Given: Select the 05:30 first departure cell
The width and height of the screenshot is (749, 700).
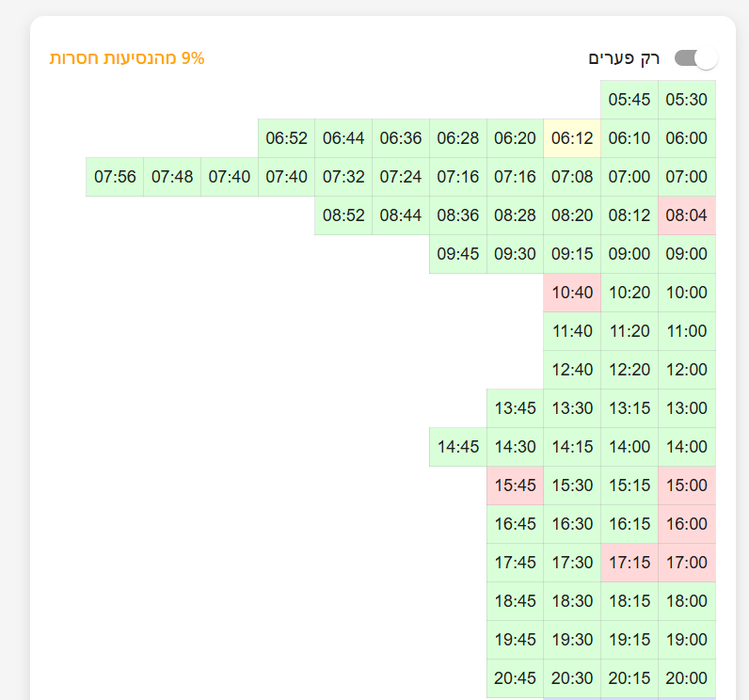Looking at the screenshot, I should point(686,100).
